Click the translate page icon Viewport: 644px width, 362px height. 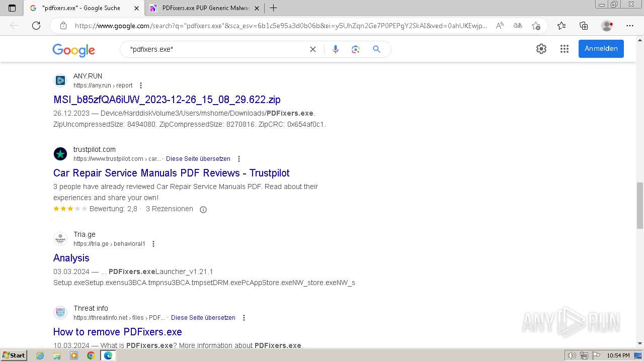(518, 26)
